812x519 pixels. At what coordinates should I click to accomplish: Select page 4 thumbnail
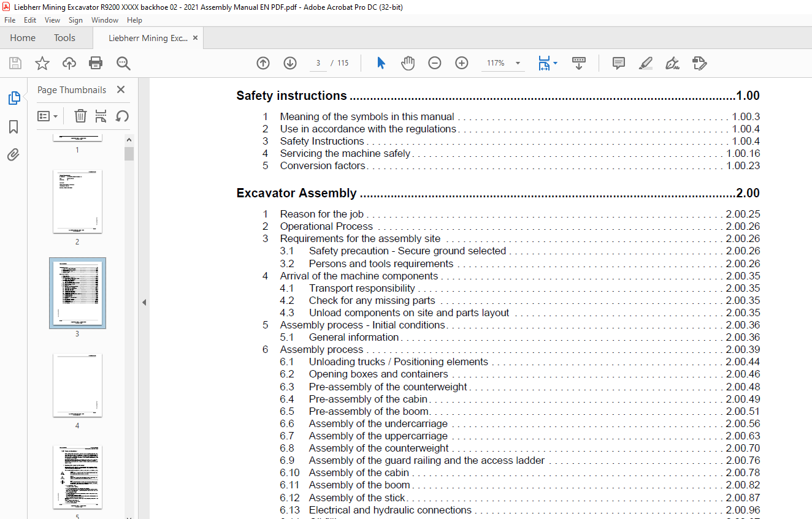77,385
